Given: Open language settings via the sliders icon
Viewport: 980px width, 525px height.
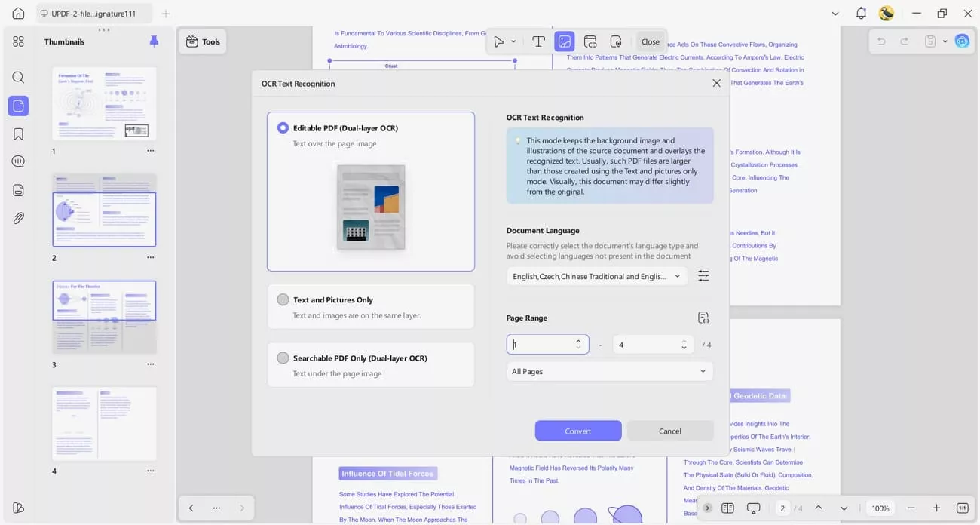Looking at the screenshot, I should [703, 275].
